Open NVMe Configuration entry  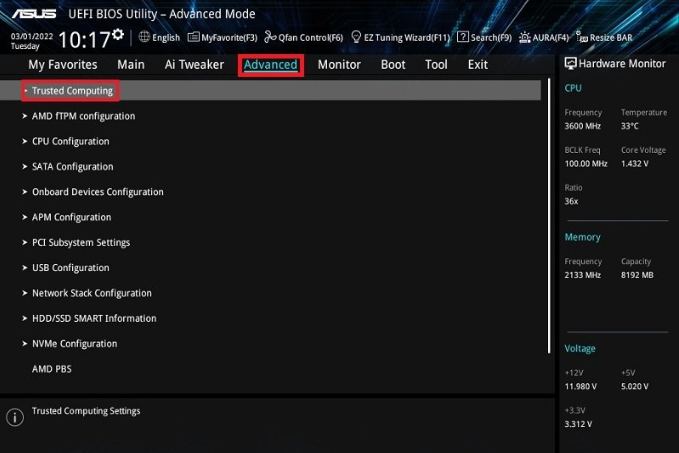pos(74,343)
